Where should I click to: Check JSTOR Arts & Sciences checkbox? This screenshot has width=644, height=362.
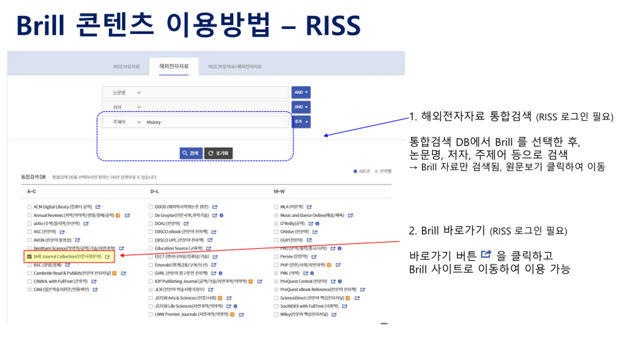tap(151, 298)
